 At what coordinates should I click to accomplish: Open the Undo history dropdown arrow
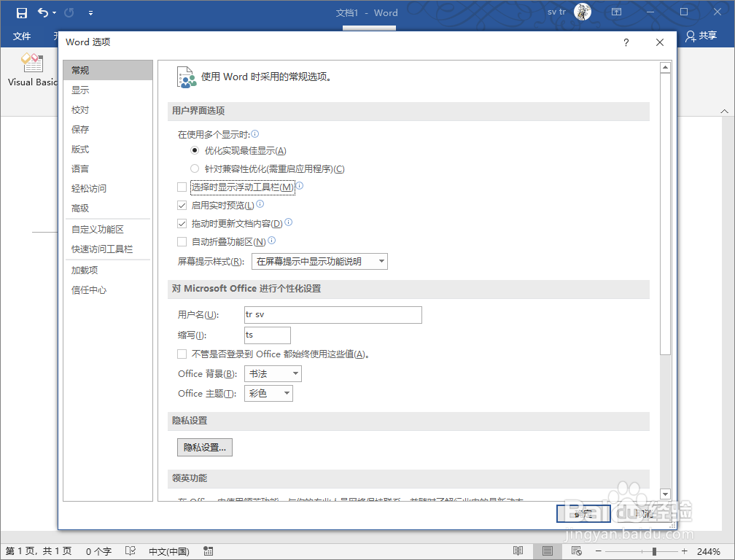pyautogui.click(x=55, y=12)
